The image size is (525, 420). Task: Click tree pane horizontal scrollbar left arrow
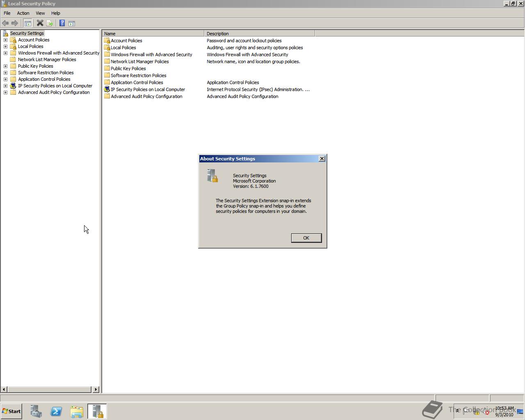4,389
